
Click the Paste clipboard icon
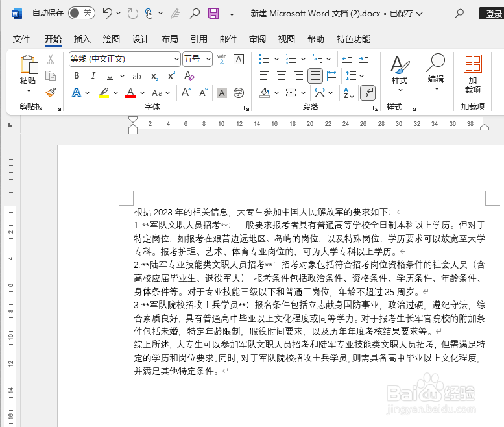(x=29, y=64)
